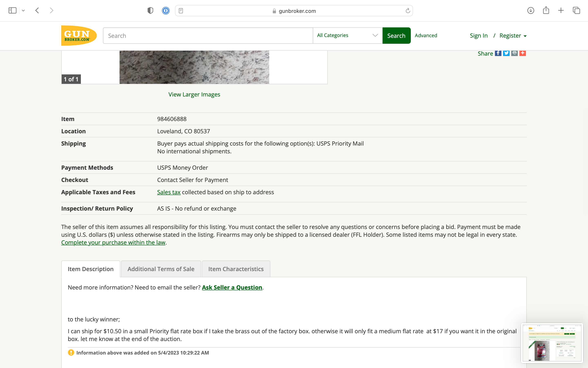Click the 1 of 1 image counter
This screenshot has height=368, width=588.
[x=71, y=79]
